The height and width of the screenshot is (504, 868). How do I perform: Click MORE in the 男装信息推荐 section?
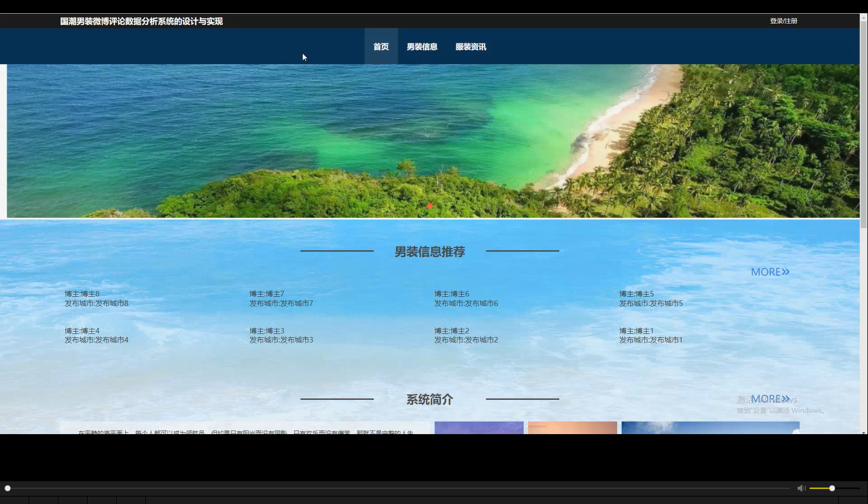770,271
